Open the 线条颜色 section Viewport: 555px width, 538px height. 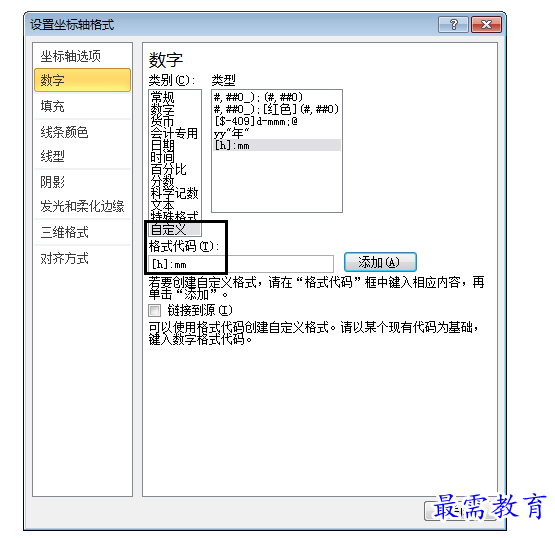pyautogui.click(x=82, y=132)
